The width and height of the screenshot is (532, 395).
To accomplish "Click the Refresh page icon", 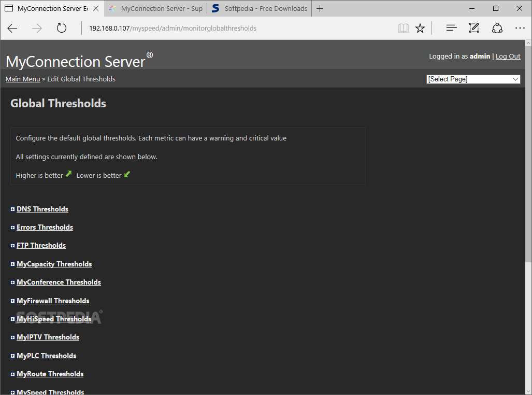I will point(62,29).
